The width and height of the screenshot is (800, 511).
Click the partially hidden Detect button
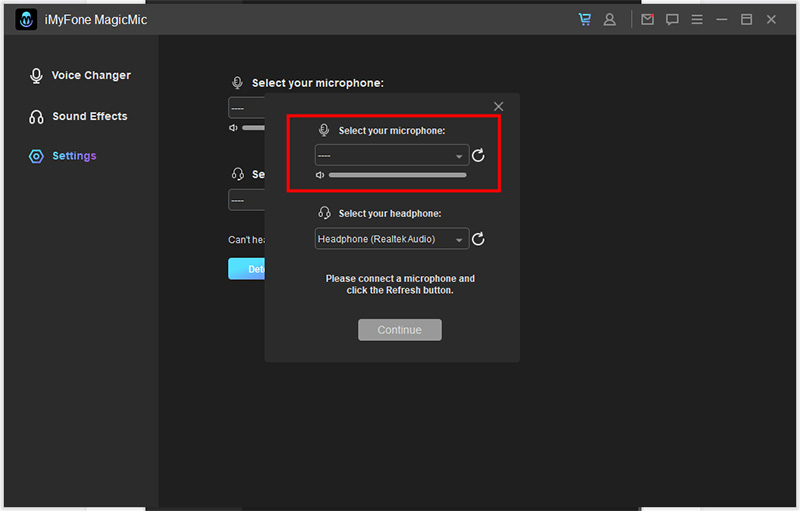point(246,269)
